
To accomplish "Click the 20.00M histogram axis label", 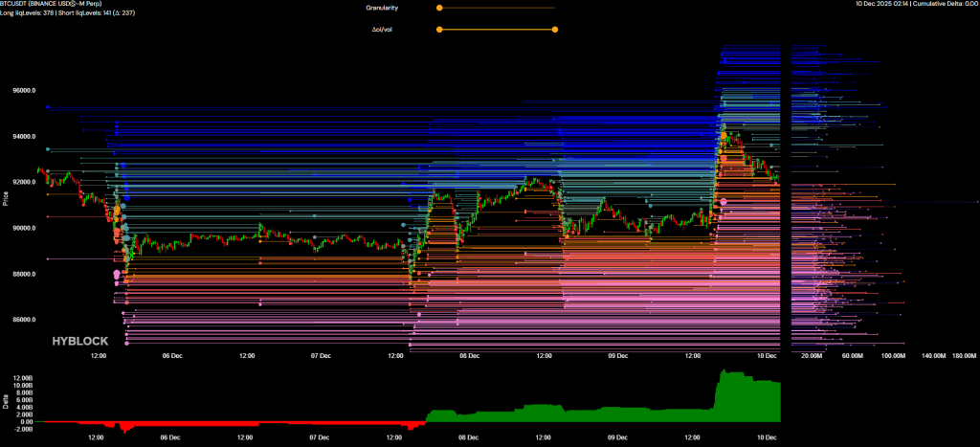I will coord(812,356).
